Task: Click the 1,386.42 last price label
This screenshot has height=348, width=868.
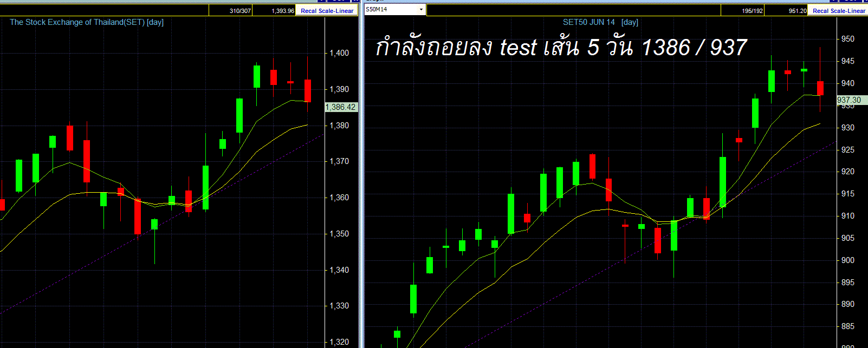Action: 341,107
